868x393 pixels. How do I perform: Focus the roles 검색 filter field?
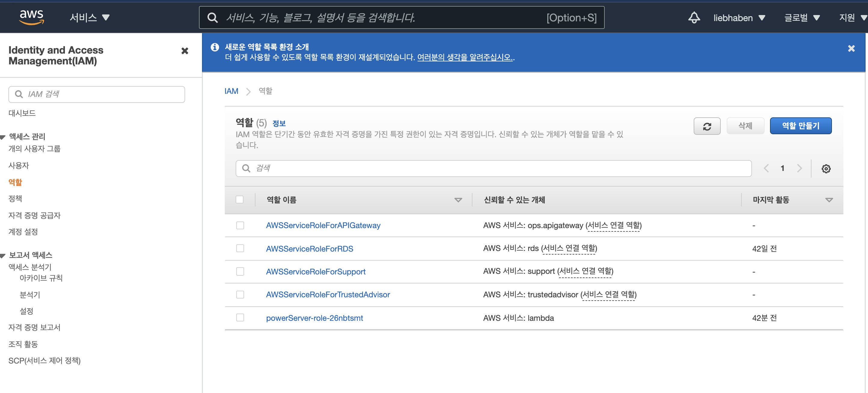pos(493,168)
